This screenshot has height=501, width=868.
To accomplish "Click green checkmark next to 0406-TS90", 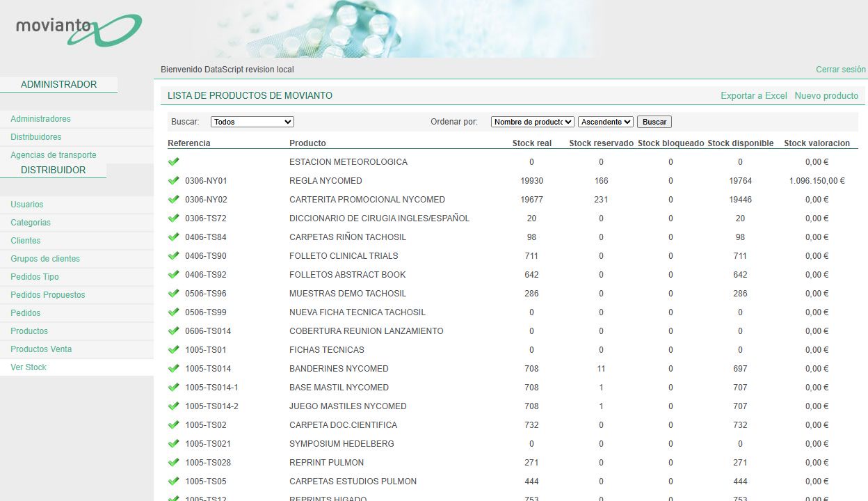I will (x=174, y=256).
